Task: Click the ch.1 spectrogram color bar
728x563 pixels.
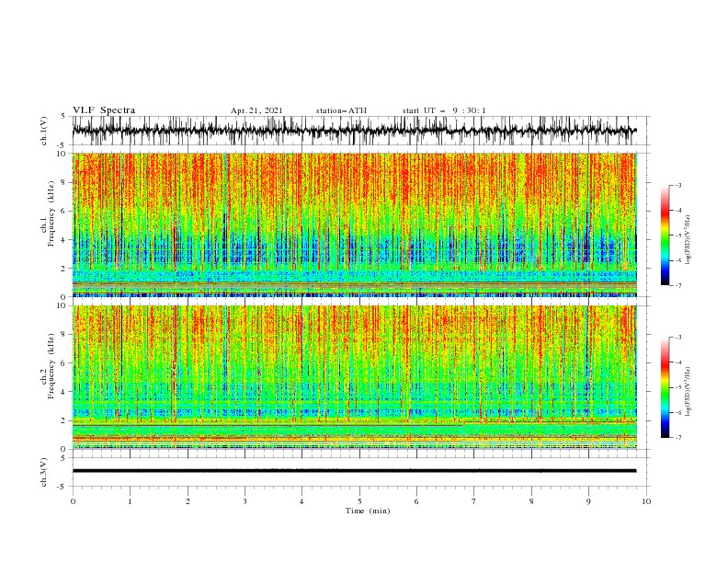Action: pyautogui.click(x=665, y=236)
